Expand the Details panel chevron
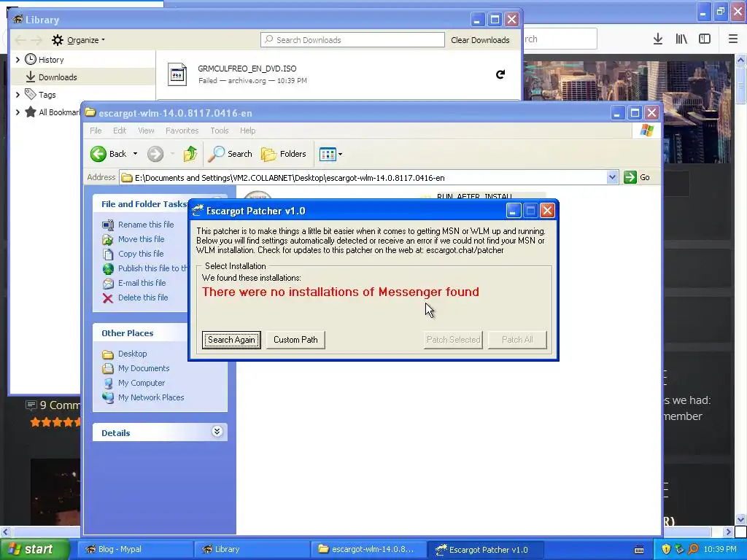The height and width of the screenshot is (560, 747). 217,432
